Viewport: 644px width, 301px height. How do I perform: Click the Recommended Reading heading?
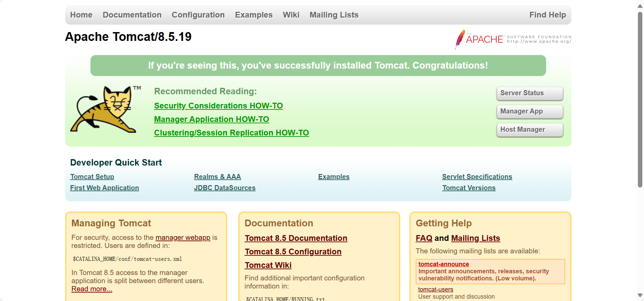pos(206,91)
